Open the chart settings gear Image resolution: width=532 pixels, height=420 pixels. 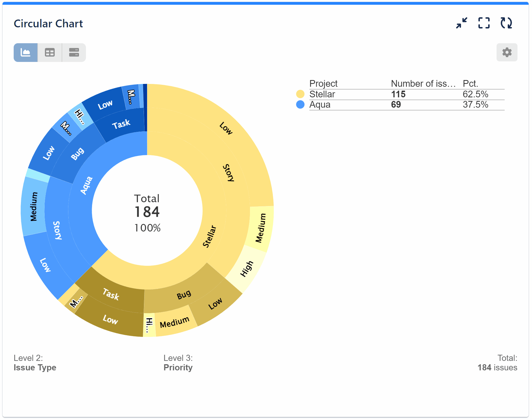[507, 52]
